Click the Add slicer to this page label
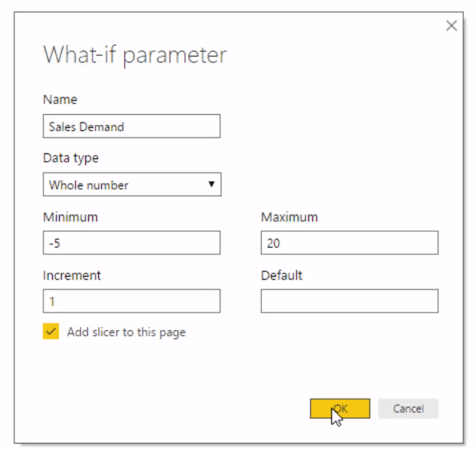Viewport: 476px width, 450px height. pyautogui.click(x=126, y=332)
